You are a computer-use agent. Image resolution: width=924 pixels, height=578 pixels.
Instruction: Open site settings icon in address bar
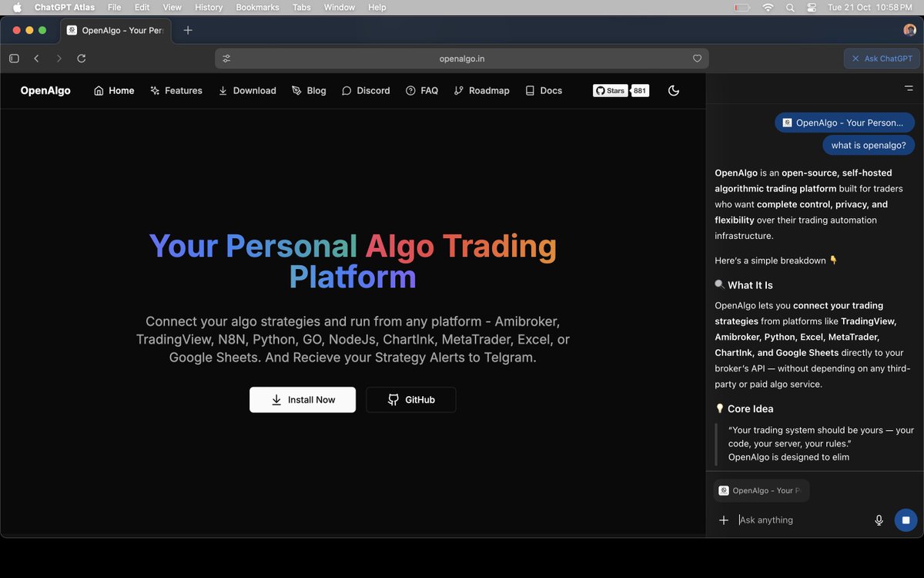226,59
